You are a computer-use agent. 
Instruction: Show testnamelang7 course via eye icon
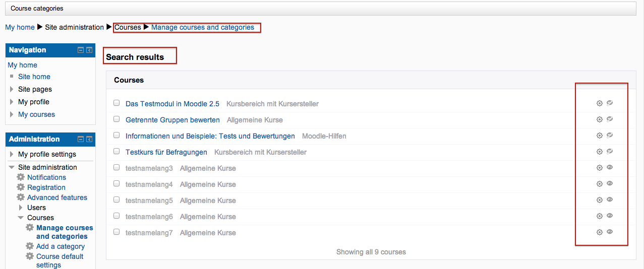610,232
